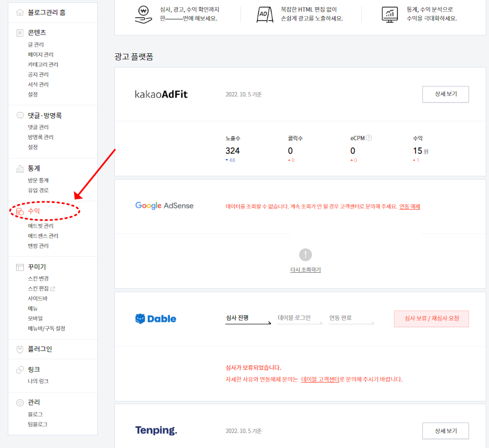Select the 수익 menu heading

(34, 211)
